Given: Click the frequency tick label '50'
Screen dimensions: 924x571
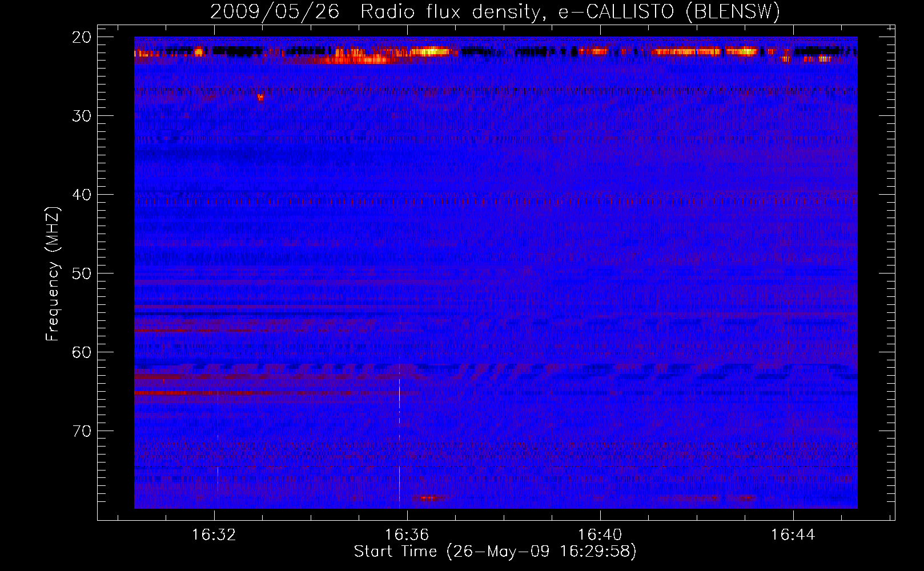Looking at the screenshot, I should tap(83, 274).
